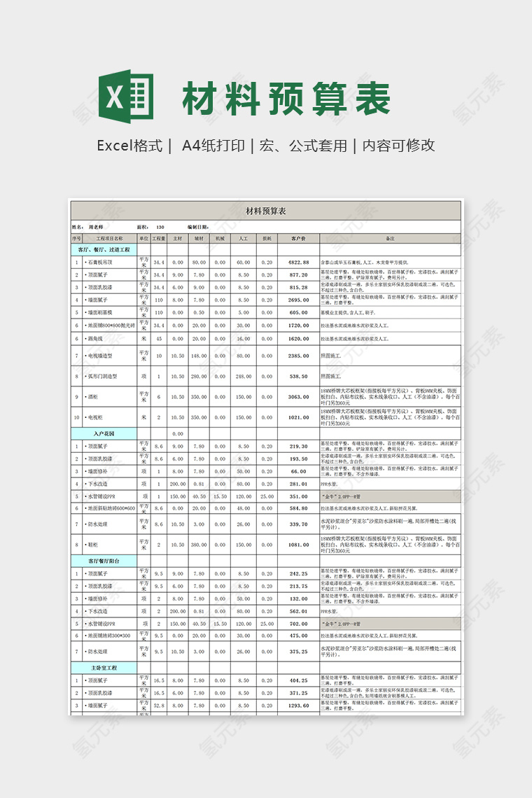
Task: Click the large 材料预算表 headline
Action: 287,99
